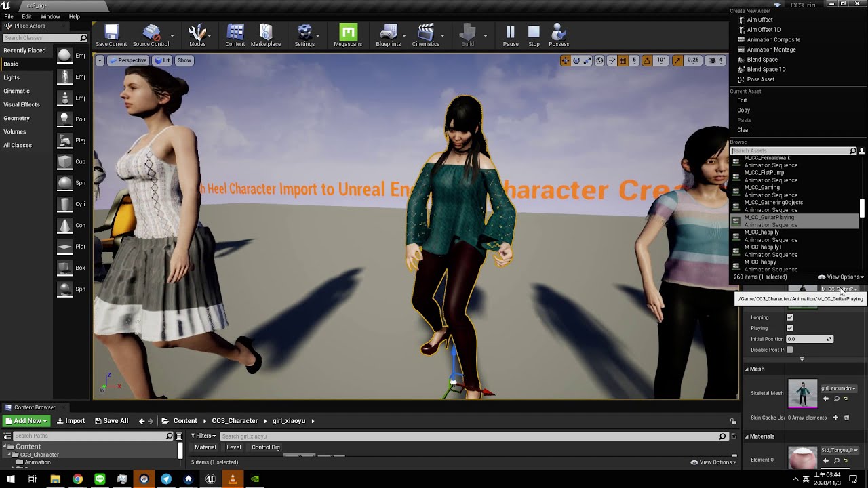Viewport: 868px width, 488px height.
Task: Open the Marketplace icon
Action: tap(266, 36)
